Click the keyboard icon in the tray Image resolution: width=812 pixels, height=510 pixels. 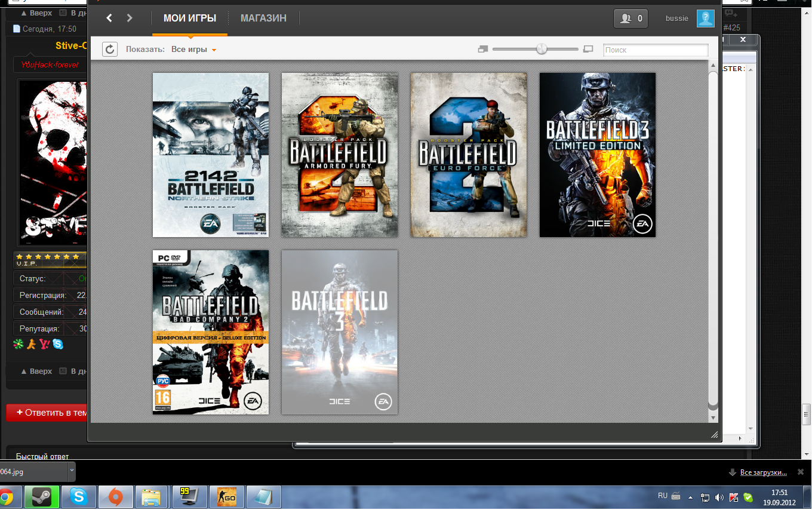click(x=676, y=496)
